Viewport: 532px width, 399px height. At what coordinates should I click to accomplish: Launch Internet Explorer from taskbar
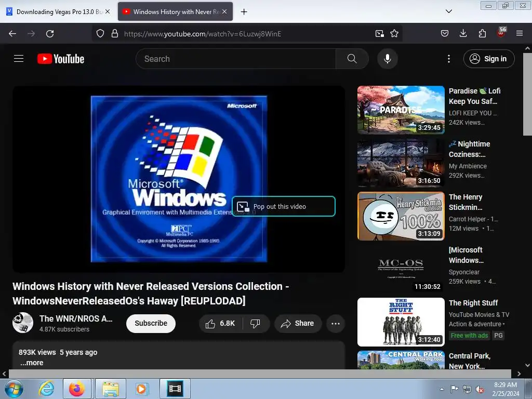pyautogui.click(x=46, y=389)
